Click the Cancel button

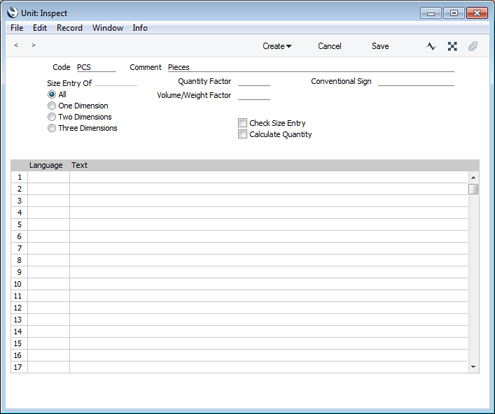pyautogui.click(x=329, y=46)
